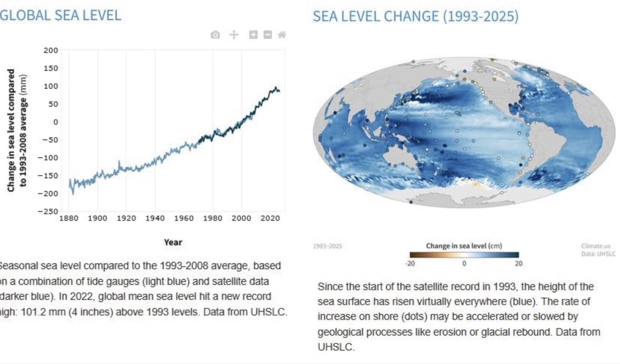Zoom in using the plus chart icon

click(x=253, y=35)
